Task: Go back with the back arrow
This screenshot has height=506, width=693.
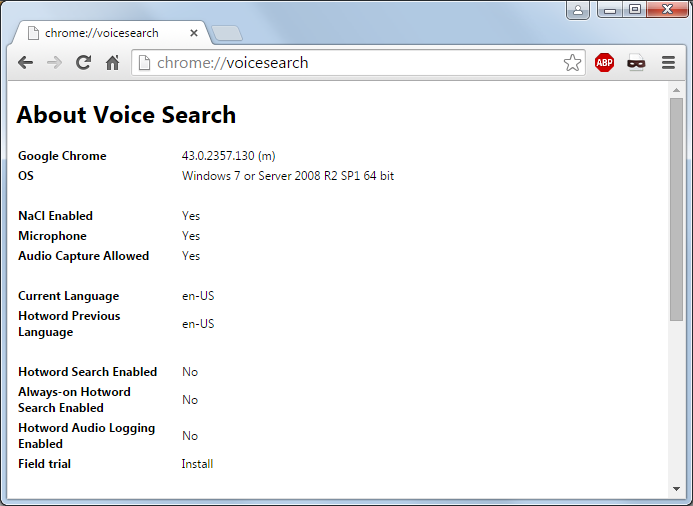Action: (26, 63)
